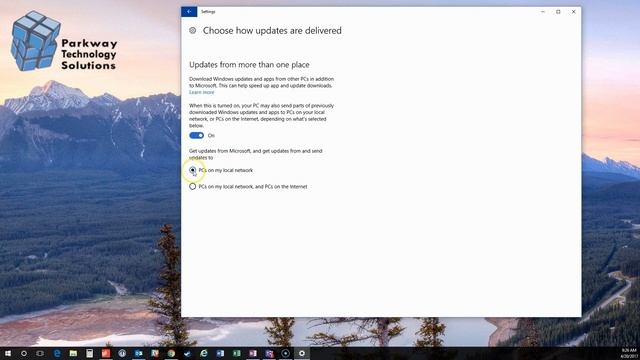The width and height of the screenshot is (640, 360).
Task: Open the blue checkmark app in taskbar
Action: pos(187,353)
